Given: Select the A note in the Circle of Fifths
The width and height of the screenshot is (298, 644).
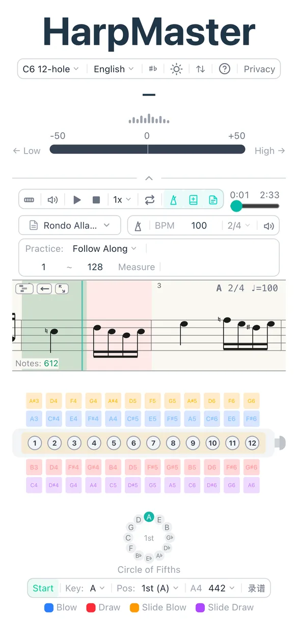Looking at the screenshot, I should (149, 516).
